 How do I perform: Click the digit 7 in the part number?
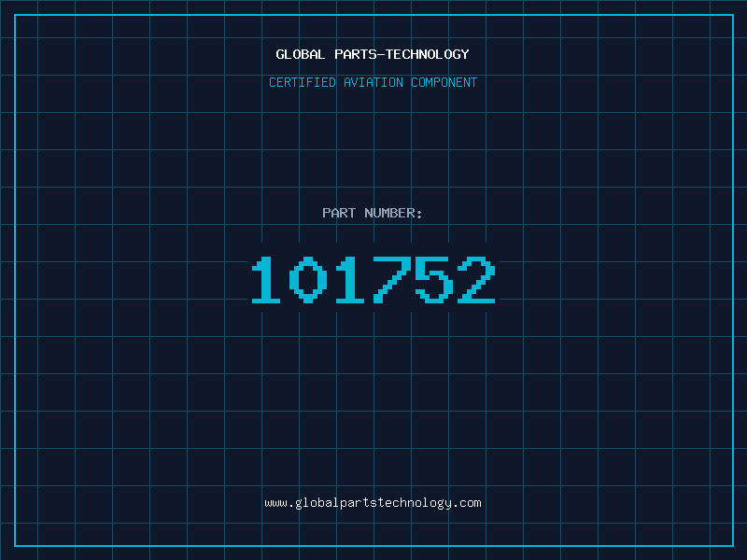point(392,279)
